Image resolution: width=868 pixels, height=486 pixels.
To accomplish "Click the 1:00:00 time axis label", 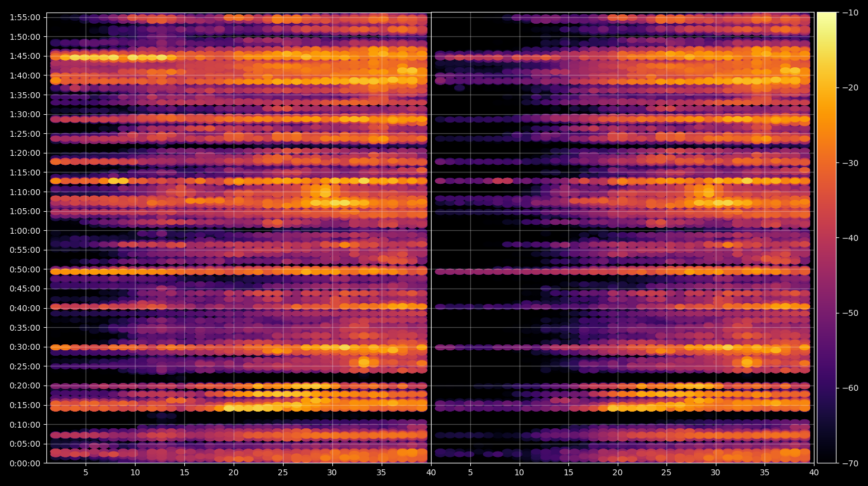I will pyautogui.click(x=25, y=231).
